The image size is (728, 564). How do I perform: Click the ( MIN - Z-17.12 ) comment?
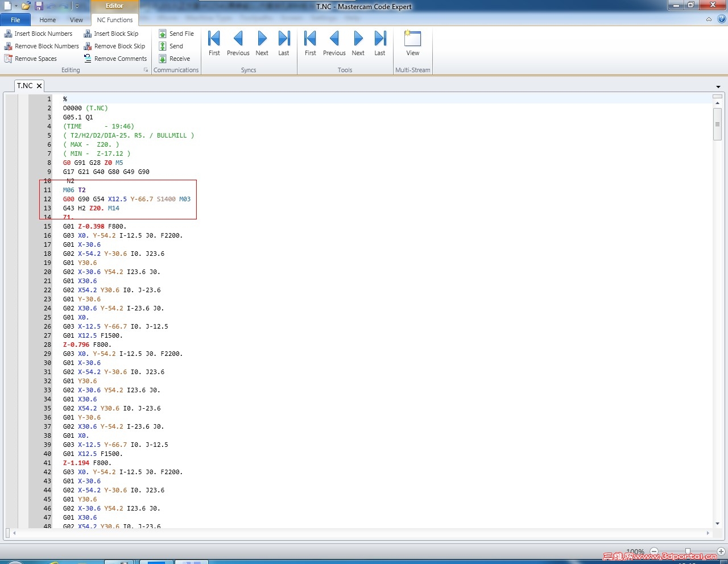97,154
